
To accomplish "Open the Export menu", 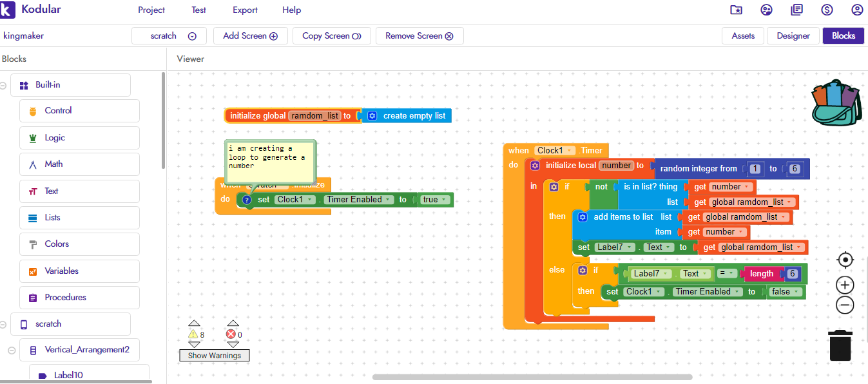I will coord(245,10).
